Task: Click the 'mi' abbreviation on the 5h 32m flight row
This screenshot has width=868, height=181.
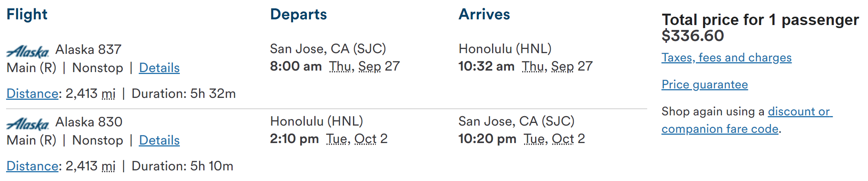Action: (109, 94)
